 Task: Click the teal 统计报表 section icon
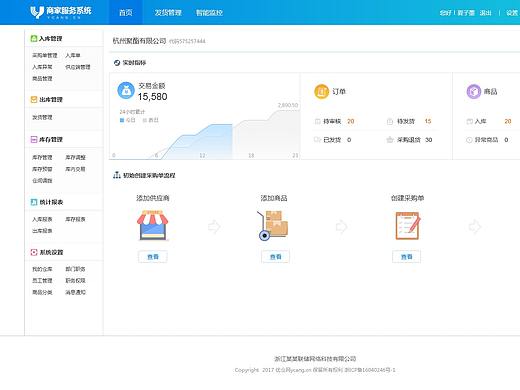(34, 202)
